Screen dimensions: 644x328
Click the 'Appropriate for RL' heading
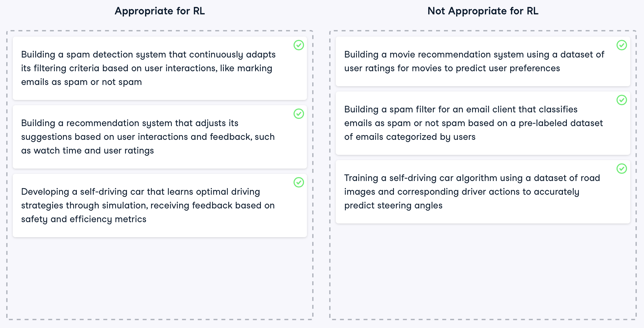click(160, 11)
